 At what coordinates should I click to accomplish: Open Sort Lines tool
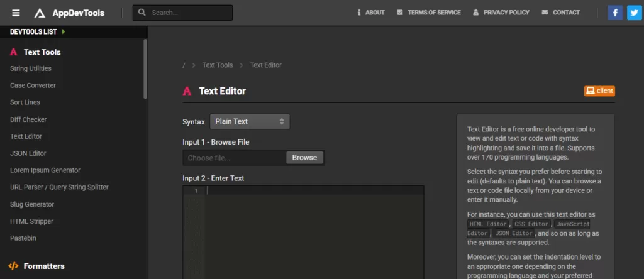25,102
